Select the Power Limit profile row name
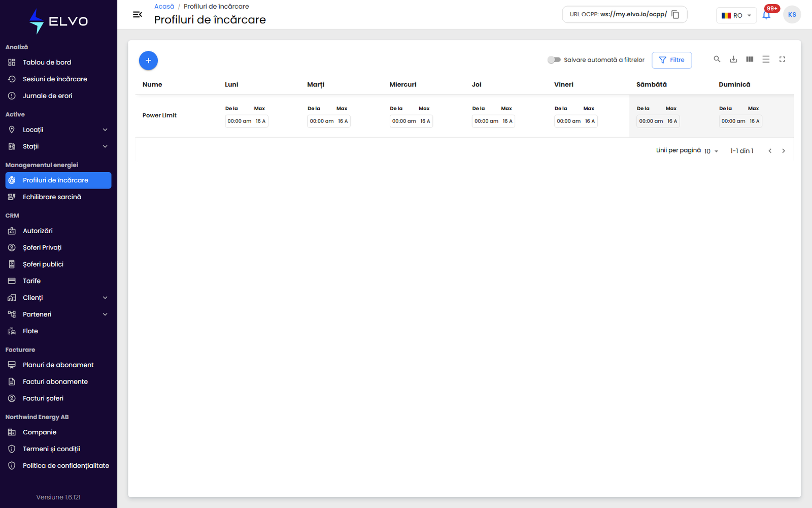This screenshot has width=812, height=508. tap(159, 115)
